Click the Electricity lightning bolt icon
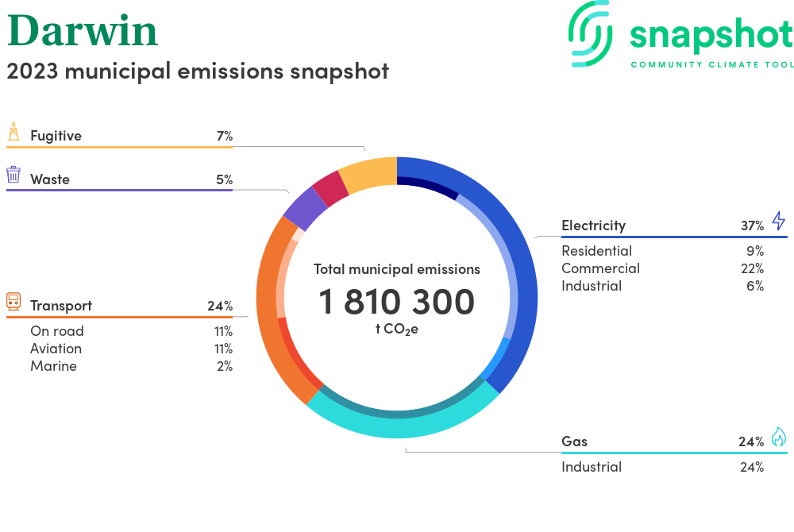 coord(778,221)
